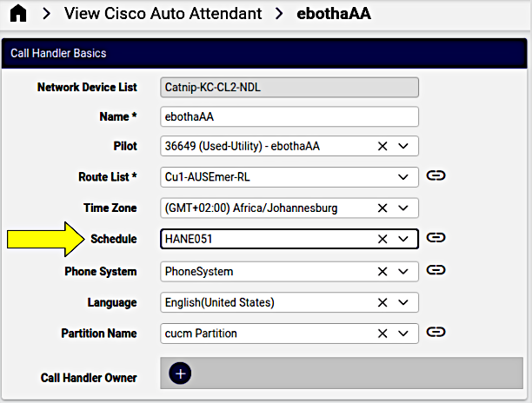The width and height of the screenshot is (532, 403).
Task: Expand the Time Zone dropdown
Action: coord(403,208)
